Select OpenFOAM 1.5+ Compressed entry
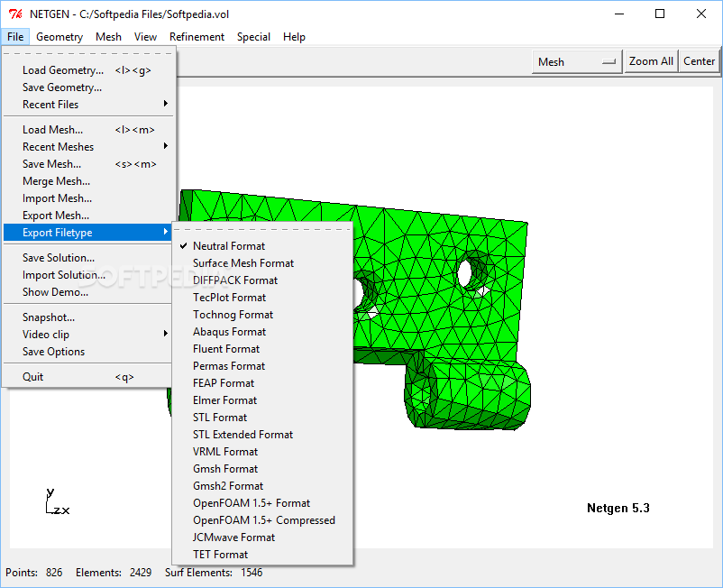The height and width of the screenshot is (588, 723). coord(262,519)
